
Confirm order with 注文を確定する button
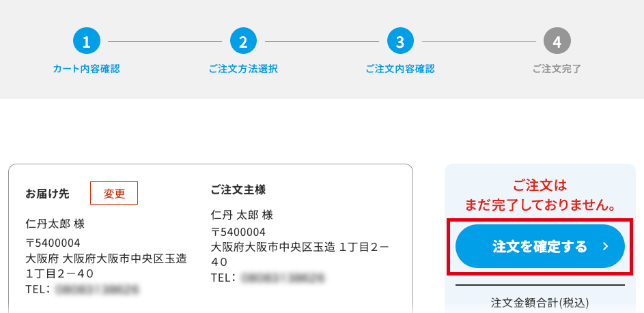click(540, 246)
